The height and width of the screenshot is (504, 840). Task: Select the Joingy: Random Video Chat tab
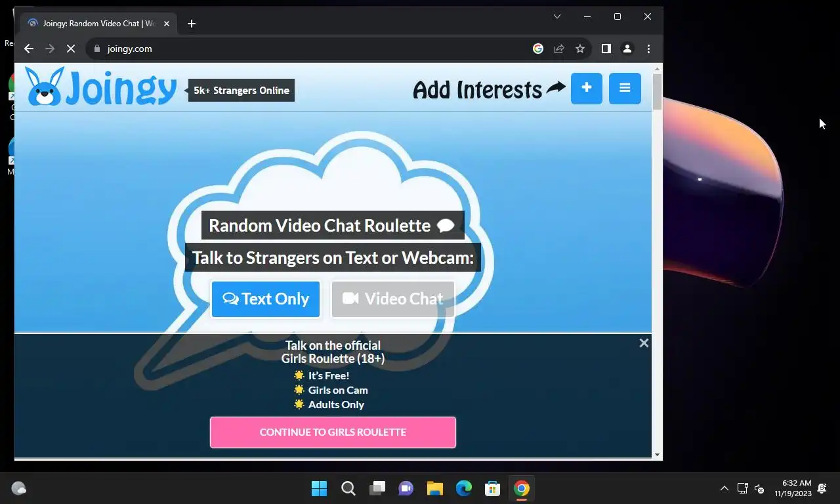click(x=98, y=24)
